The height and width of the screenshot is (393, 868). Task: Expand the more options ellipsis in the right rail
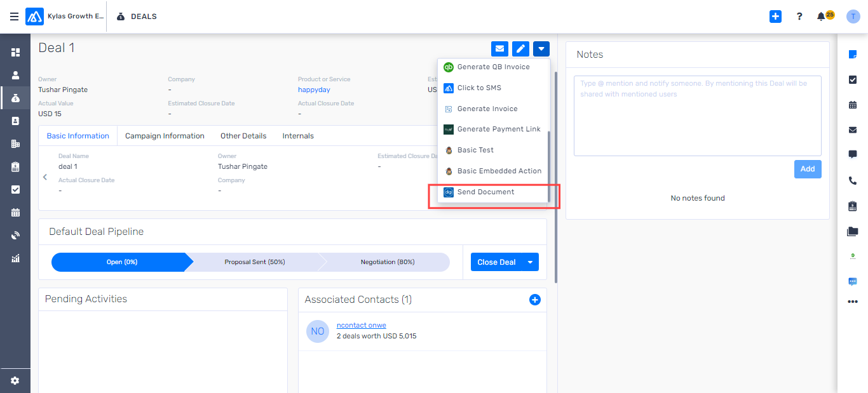[852, 302]
